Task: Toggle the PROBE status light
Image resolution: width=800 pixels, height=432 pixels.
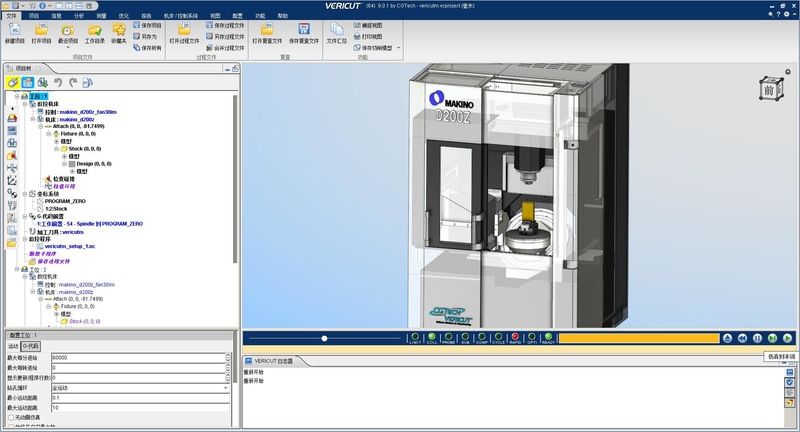Action: click(448, 337)
